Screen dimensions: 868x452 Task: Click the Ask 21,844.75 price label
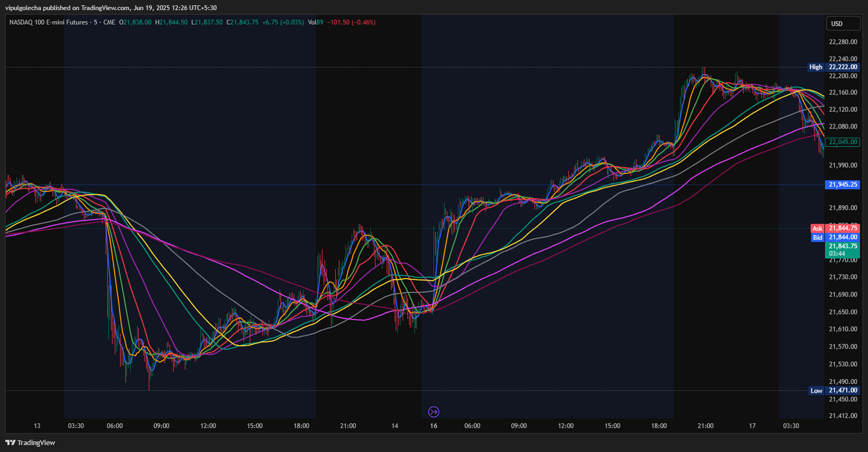[x=835, y=228]
